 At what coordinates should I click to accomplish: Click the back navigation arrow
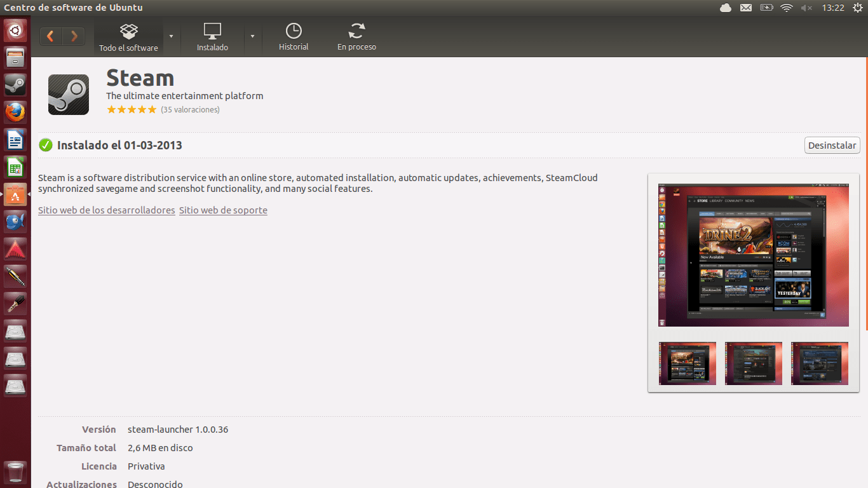tap(50, 36)
